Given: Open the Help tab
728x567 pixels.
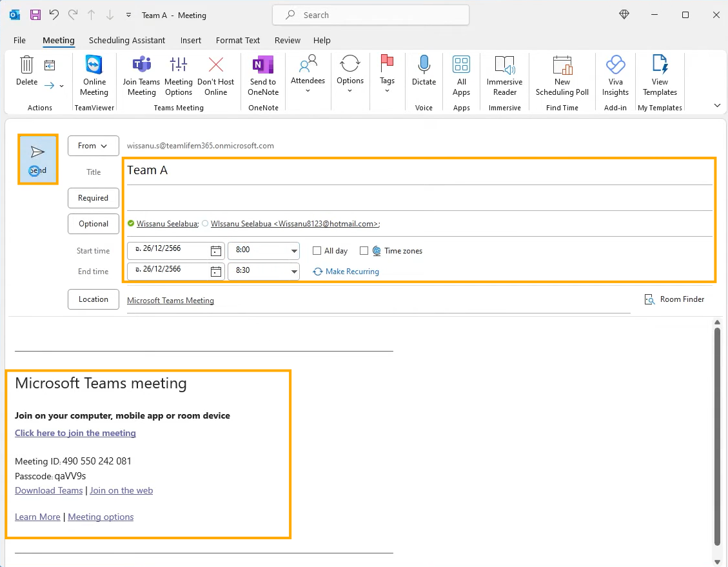Looking at the screenshot, I should coord(322,41).
